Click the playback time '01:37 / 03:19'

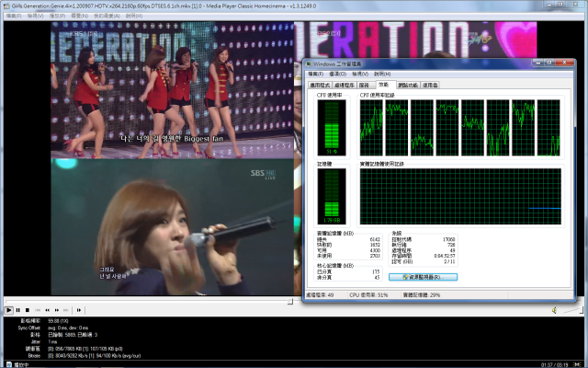tap(555, 365)
